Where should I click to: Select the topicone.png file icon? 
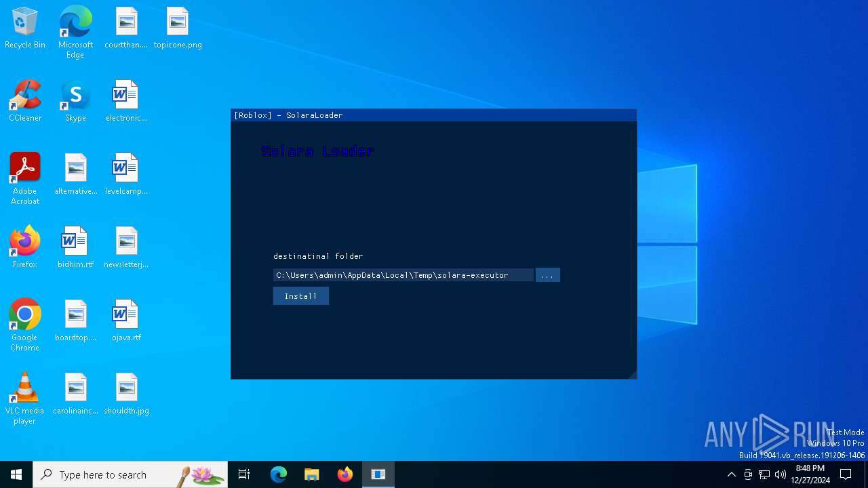pyautogui.click(x=178, y=28)
